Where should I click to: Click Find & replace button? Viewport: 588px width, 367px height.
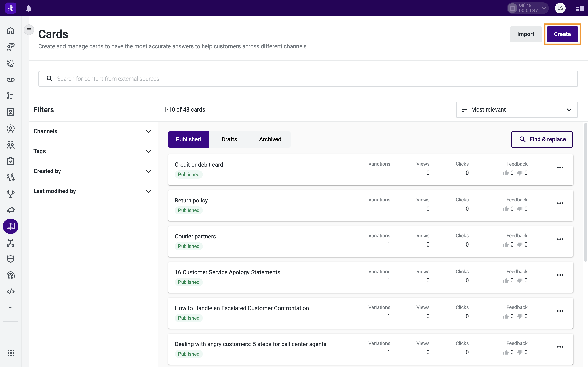tap(542, 139)
